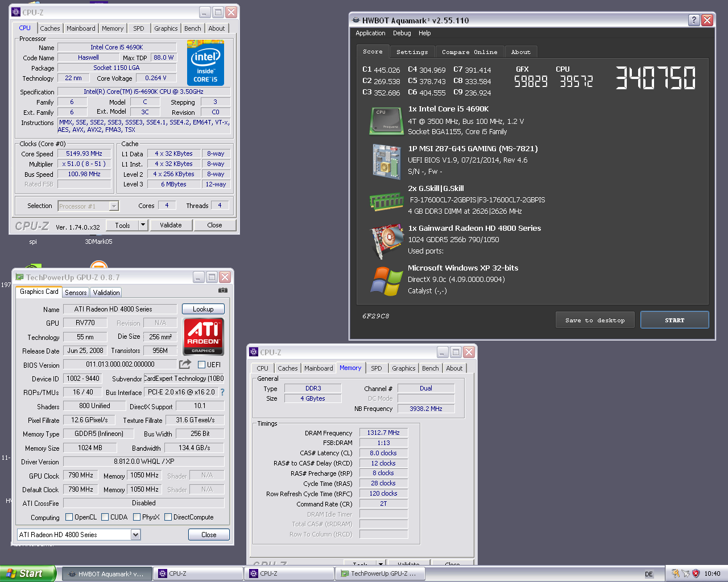Click the Close button in top CPU-Z
The image size is (728, 582).
[214, 225]
